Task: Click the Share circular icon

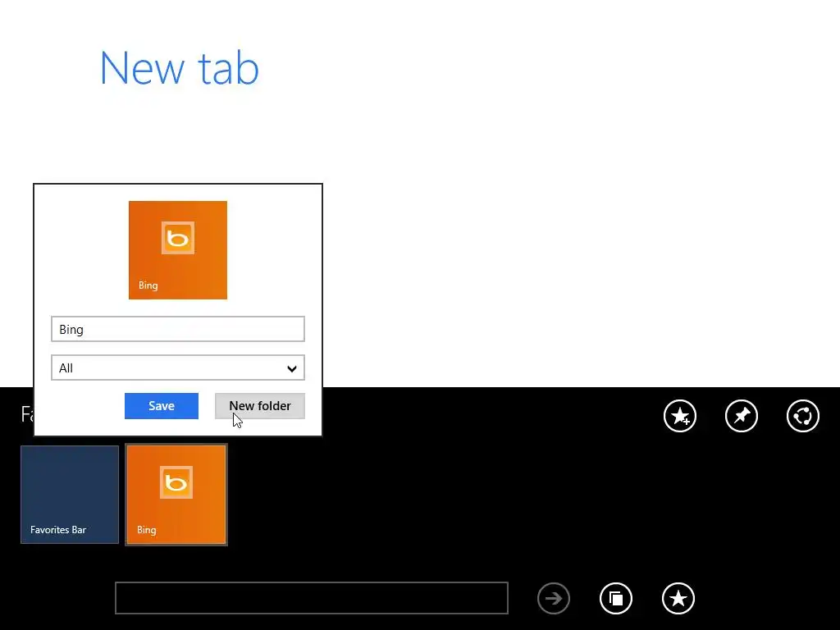Action: [803, 416]
